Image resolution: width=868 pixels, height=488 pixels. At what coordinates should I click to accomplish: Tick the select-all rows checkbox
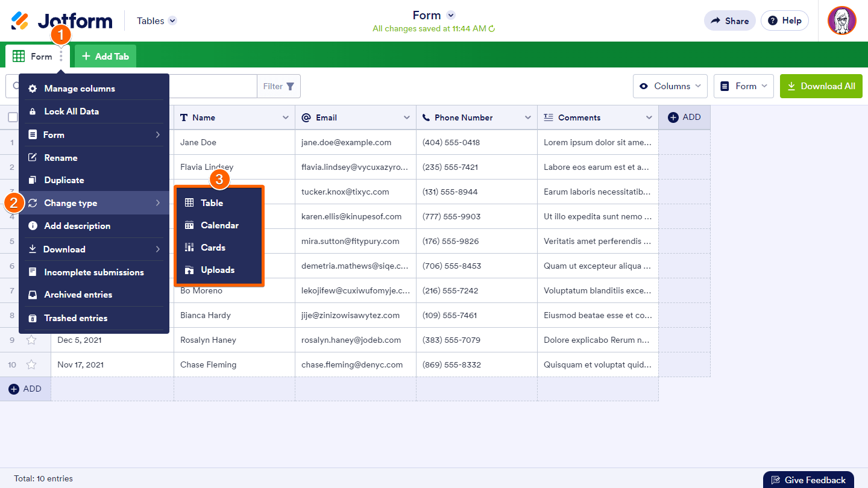pyautogui.click(x=13, y=117)
